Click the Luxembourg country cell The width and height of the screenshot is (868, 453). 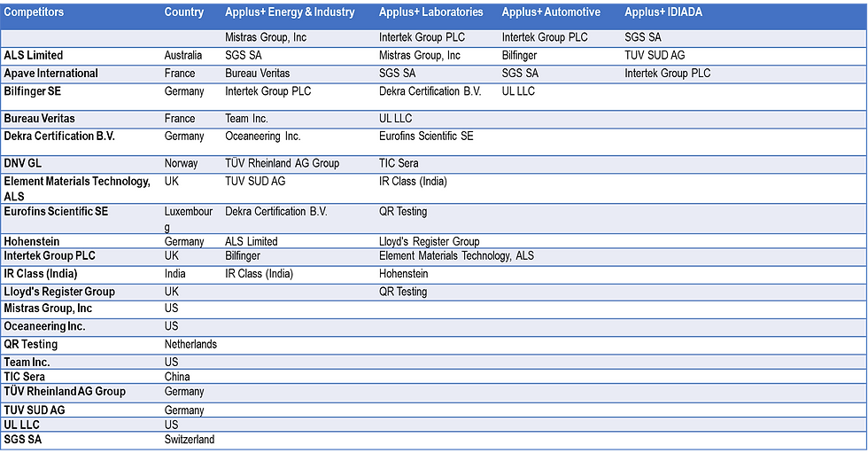188,219
